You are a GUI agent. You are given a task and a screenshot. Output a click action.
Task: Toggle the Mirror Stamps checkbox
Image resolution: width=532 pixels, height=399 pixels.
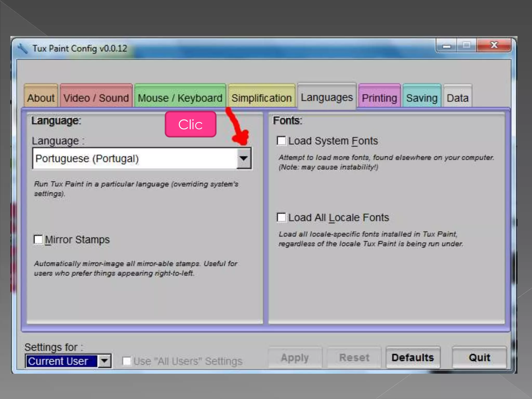pos(38,240)
